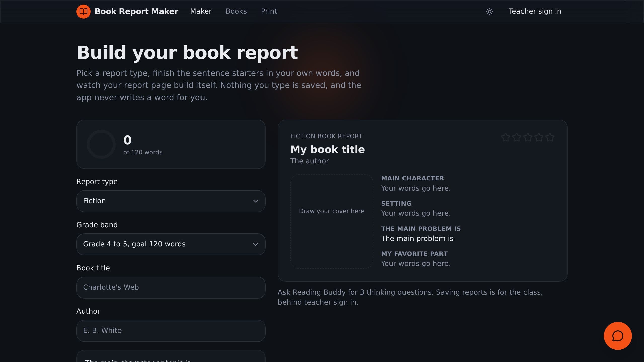Click 'The main problem is' preview sentence

417,238
